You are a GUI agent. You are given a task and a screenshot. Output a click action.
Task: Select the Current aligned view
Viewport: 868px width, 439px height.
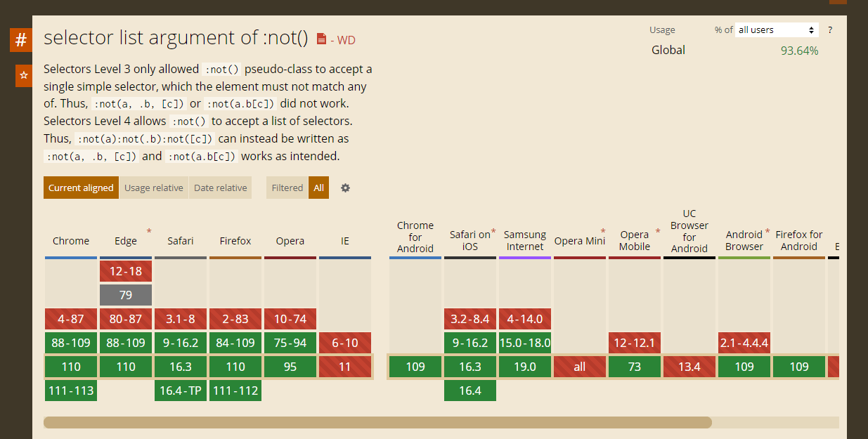coord(81,188)
